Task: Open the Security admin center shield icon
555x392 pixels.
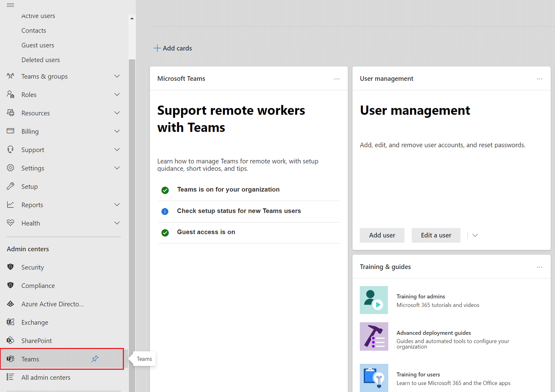Action: pyautogui.click(x=10, y=267)
